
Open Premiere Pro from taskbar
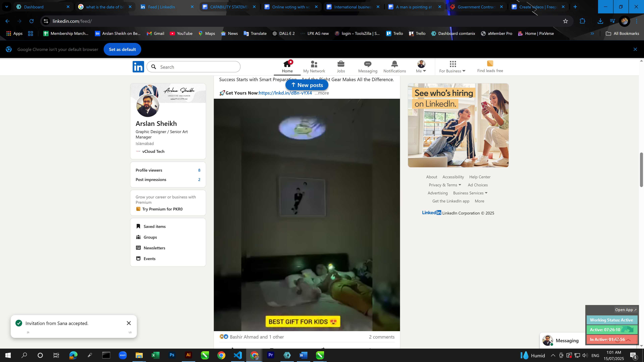pos(271,355)
